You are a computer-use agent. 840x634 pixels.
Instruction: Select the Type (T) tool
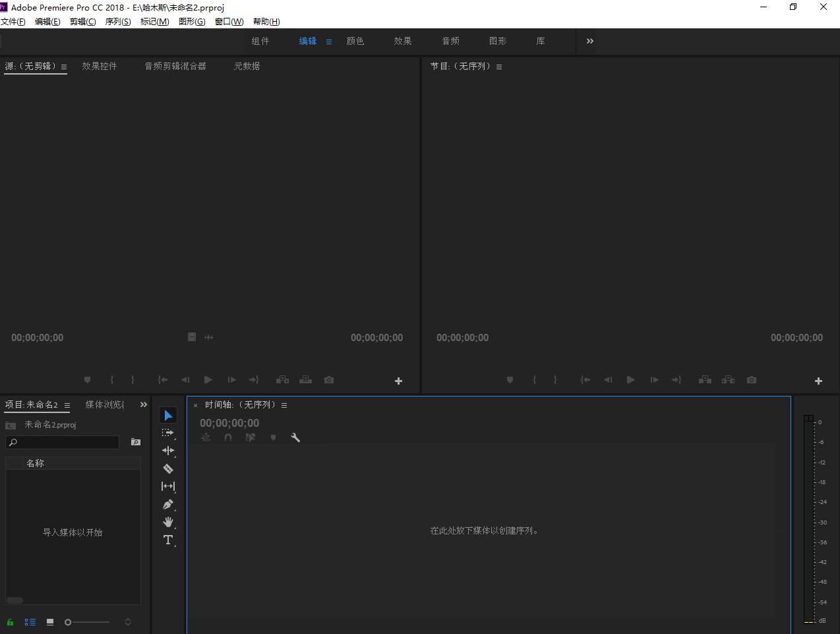pyautogui.click(x=168, y=540)
